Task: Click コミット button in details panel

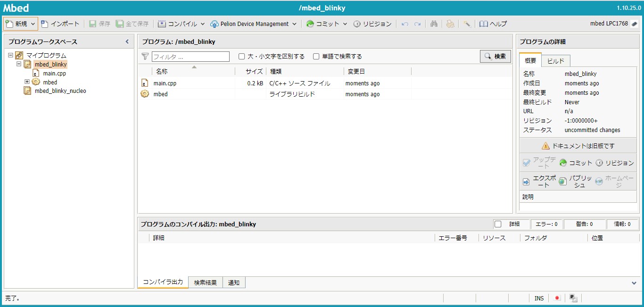Action: [x=576, y=163]
